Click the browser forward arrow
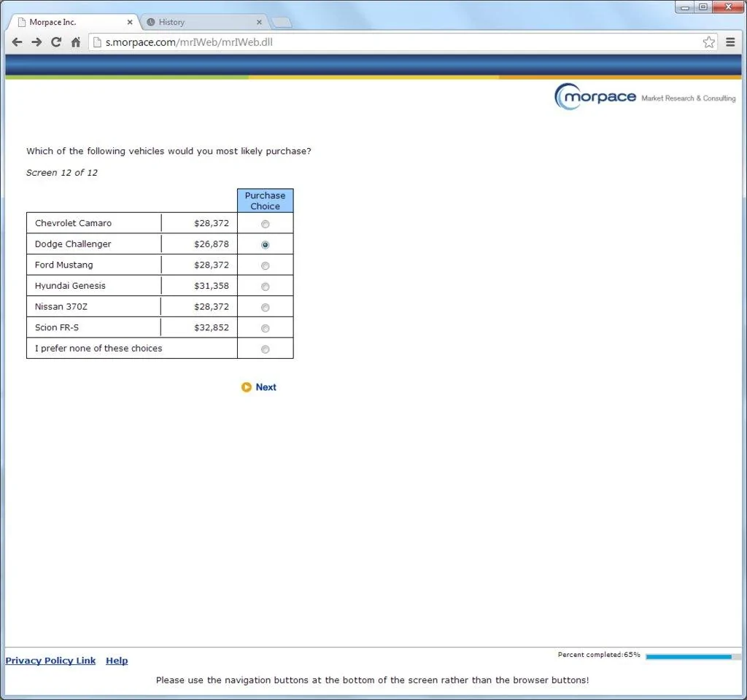The image size is (747, 700). (36, 42)
